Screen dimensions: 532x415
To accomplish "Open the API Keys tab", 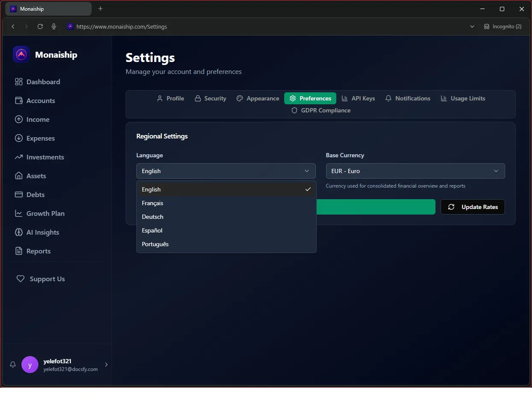I will click(x=358, y=98).
